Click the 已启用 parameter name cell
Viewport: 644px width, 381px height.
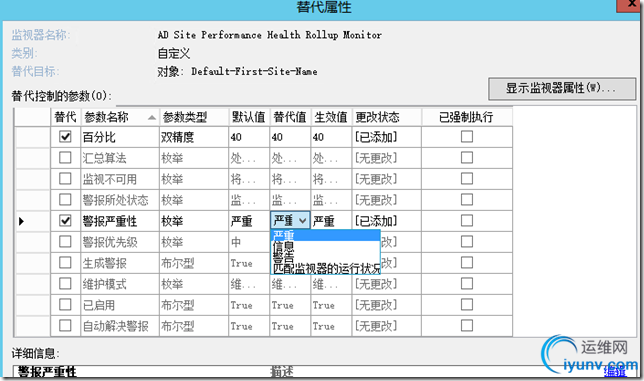click(x=120, y=305)
